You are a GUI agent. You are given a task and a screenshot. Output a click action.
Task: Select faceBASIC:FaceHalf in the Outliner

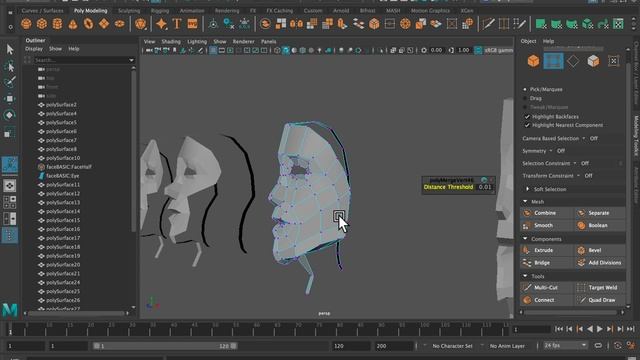coord(69,167)
